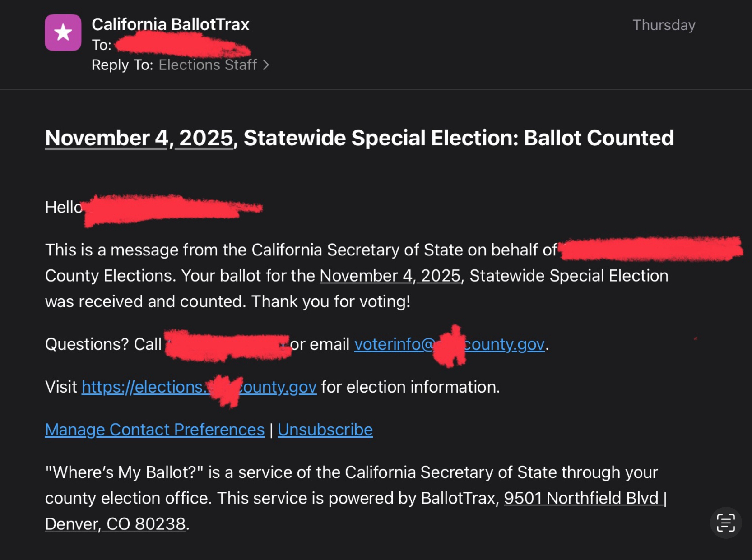Tap the redacted phone number after Call
Screen dimensions: 752x560
point(227,345)
